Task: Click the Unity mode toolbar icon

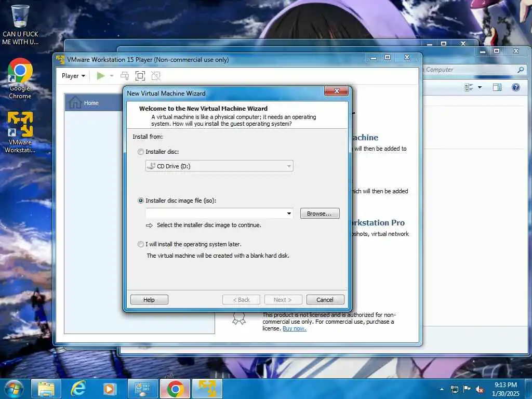Action: pos(156,76)
